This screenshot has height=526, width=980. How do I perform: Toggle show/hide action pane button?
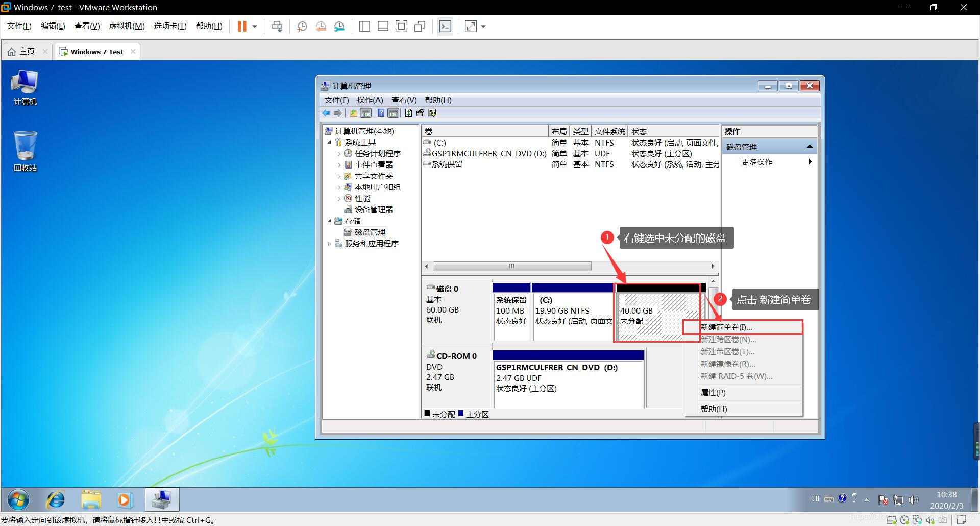tap(394, 113)
